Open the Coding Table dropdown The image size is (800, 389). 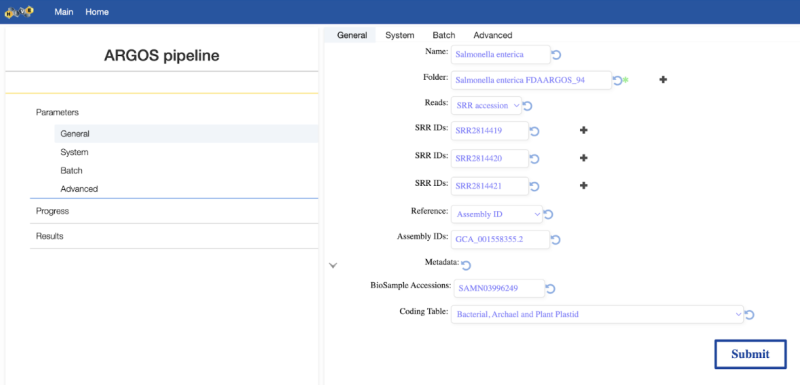597,314
